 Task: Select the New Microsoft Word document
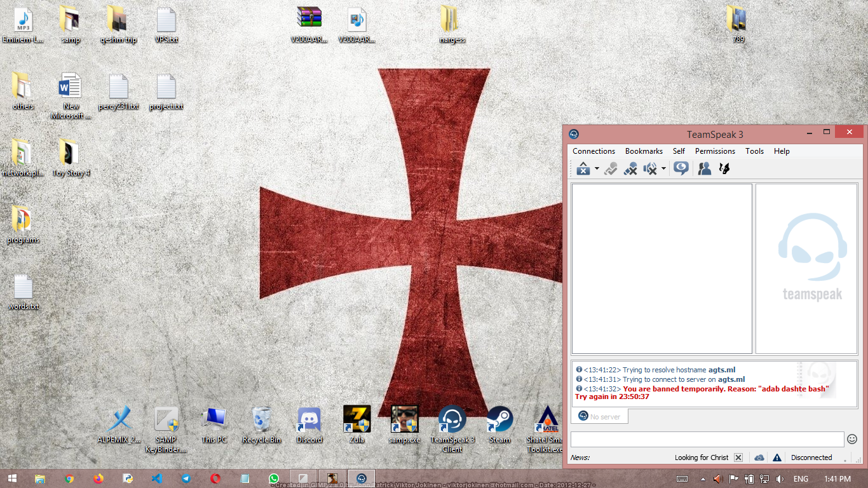pyautogui.click(x=71, y=97)
